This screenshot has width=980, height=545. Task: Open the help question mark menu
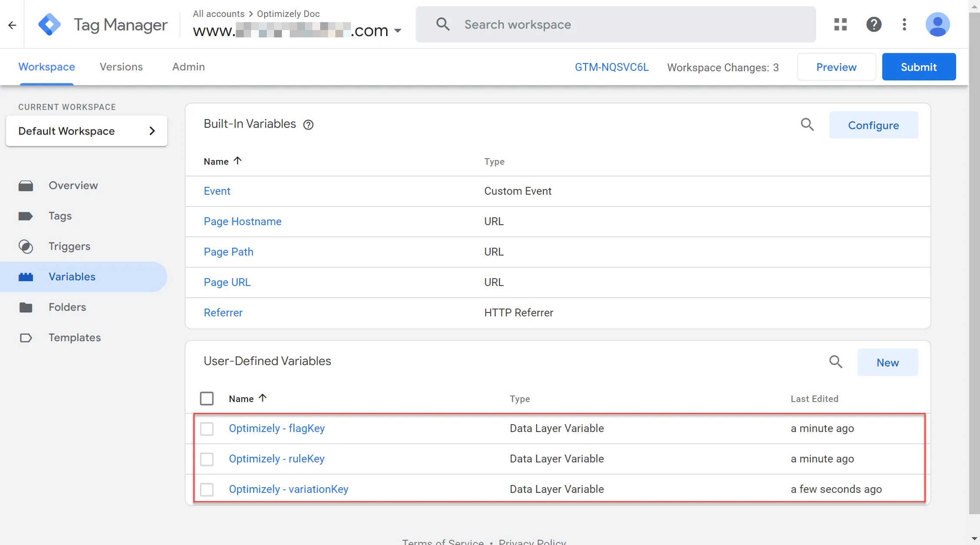[874, 24]
